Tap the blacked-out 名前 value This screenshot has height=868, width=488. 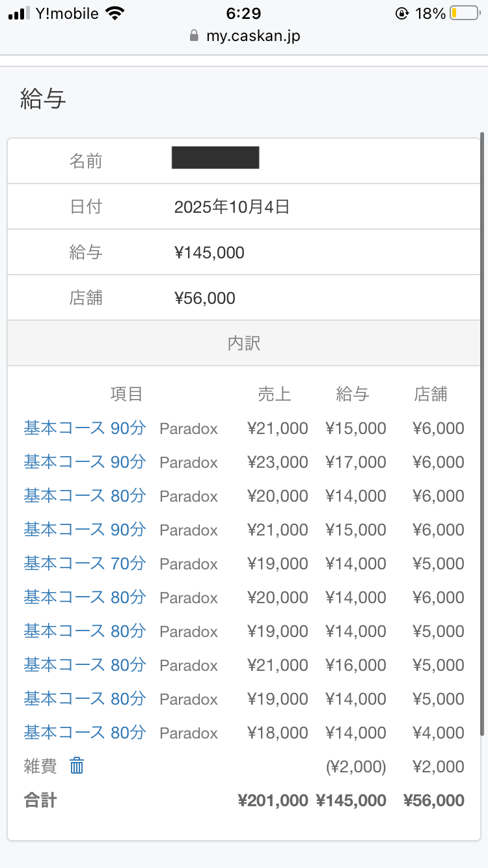click(215, 158)
